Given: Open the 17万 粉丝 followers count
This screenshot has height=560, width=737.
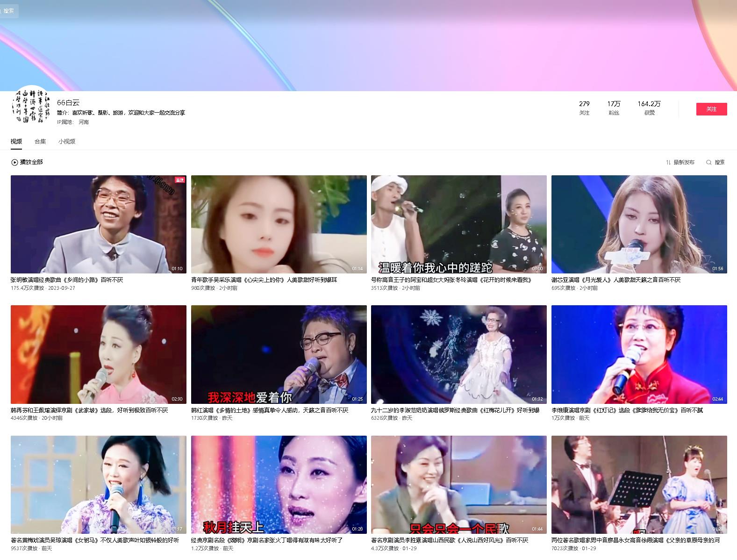Looking at the screenshot, I should [614, 108].
